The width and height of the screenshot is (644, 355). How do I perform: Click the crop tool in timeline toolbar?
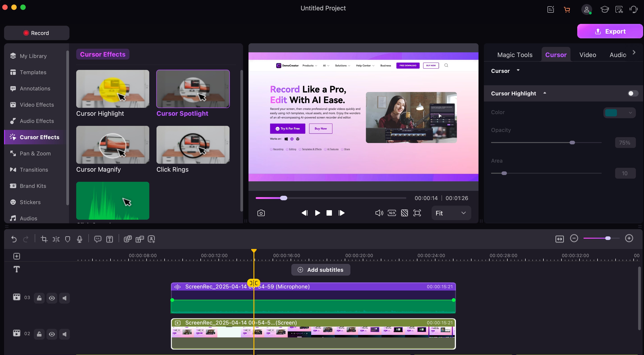44,239
